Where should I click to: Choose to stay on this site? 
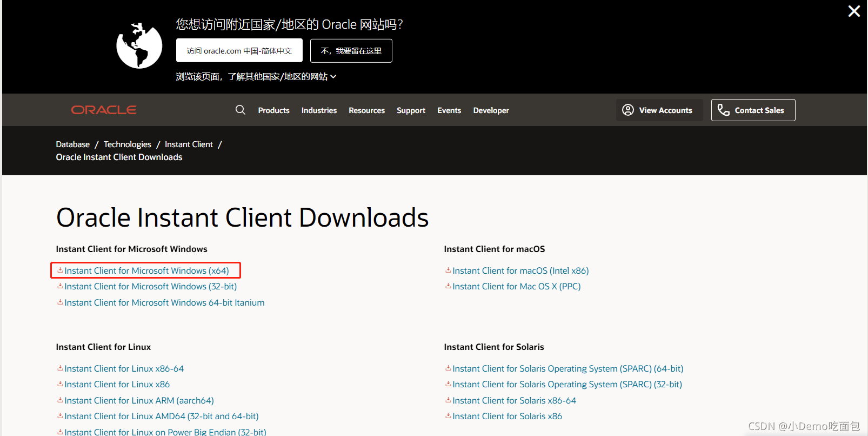coord(351,51)
